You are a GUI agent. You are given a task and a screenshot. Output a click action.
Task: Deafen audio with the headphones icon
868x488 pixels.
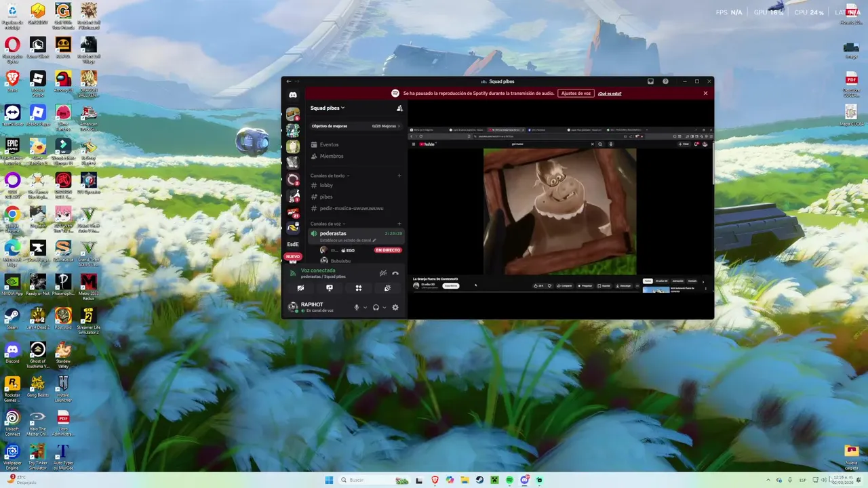pyautogui.click(x=376, y=307)
